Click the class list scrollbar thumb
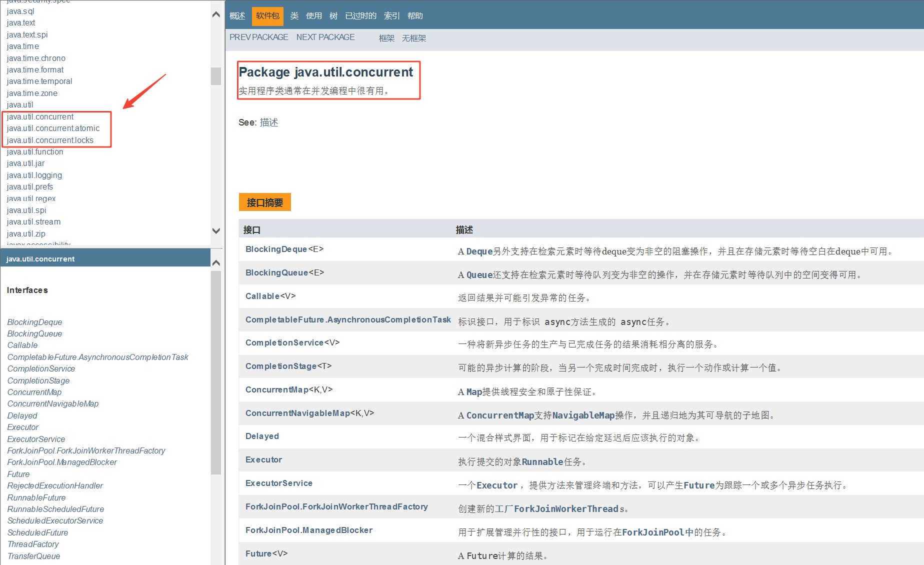This screenshot has height=565, width=924. 216,372
